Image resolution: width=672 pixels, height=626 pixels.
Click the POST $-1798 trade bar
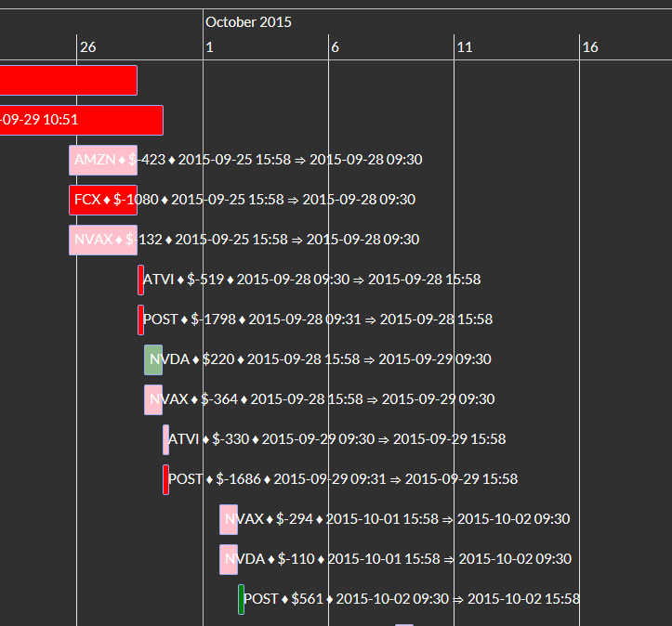140,320
